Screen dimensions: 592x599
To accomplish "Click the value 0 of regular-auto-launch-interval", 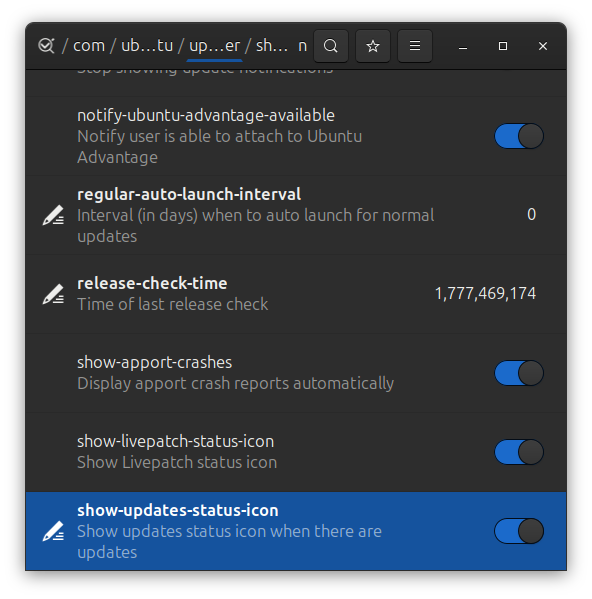I will point(531,214).
